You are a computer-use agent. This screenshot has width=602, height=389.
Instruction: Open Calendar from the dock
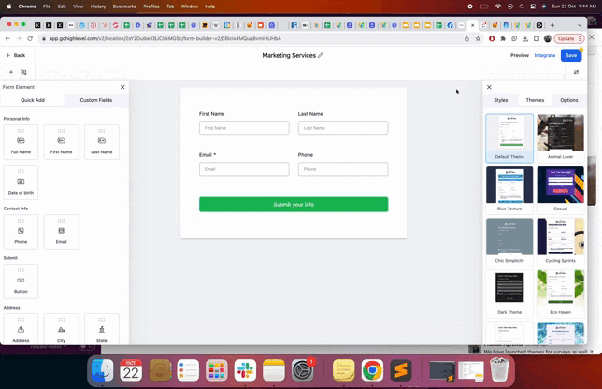point(131,371)
